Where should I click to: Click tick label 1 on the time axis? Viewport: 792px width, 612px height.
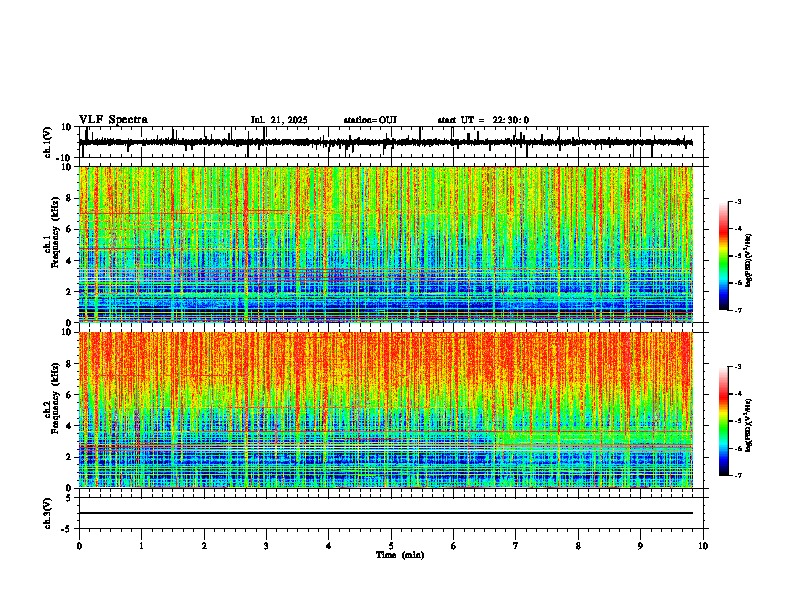click(141, 546)
